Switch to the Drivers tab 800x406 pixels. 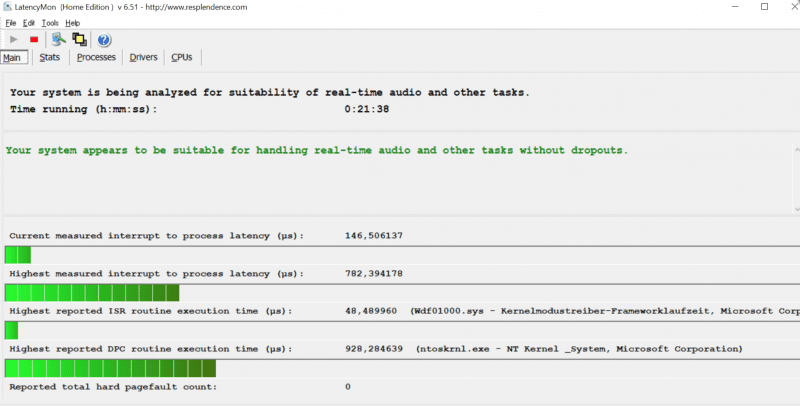144,57
